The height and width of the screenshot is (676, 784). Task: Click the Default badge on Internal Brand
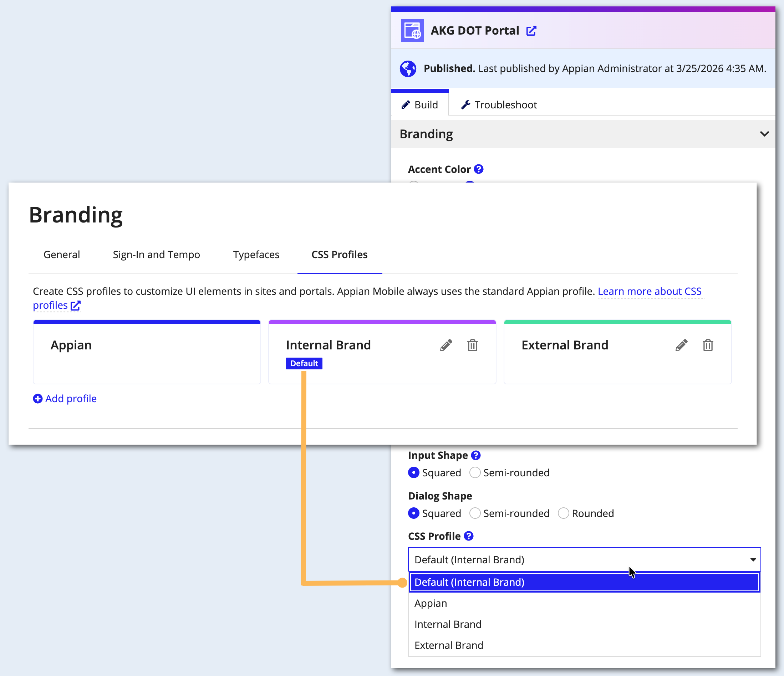coord(304,363)
